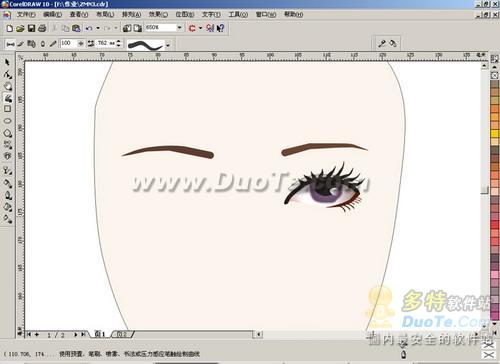500x364 pixels.
Task: Select the Polygon tool
Action: point(8,133)
